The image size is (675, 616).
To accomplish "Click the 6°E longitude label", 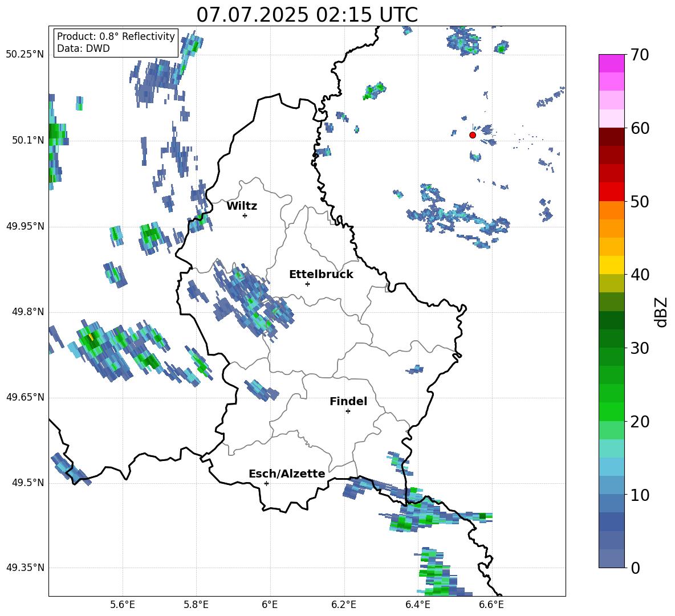I will [x=270, y=605].
